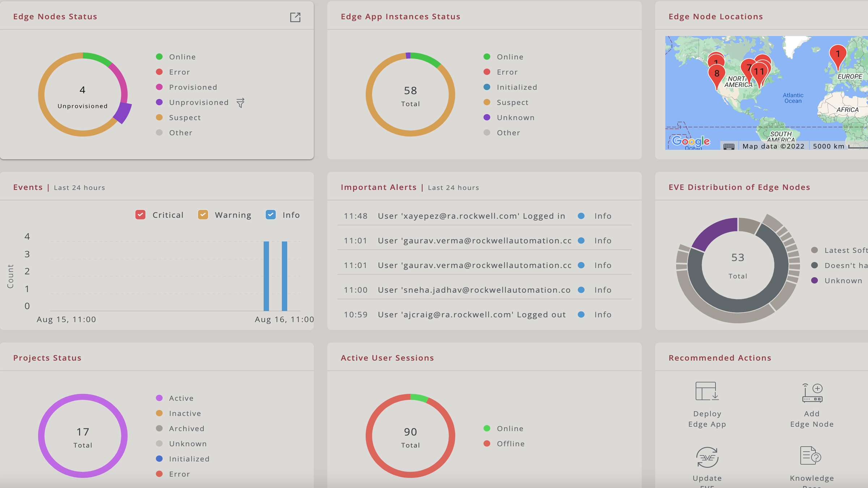
Task: Click the Deploy Edge App icon
Action: pos(707,391)
